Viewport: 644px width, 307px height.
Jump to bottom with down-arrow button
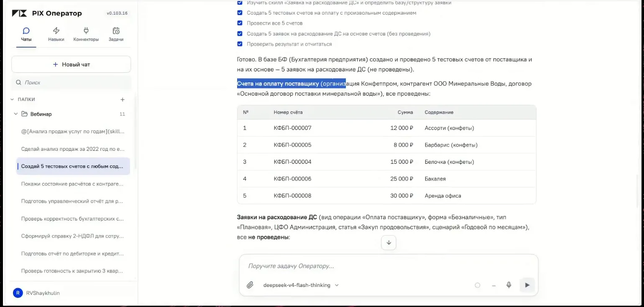pyautogui.click(x=388, y=243)
